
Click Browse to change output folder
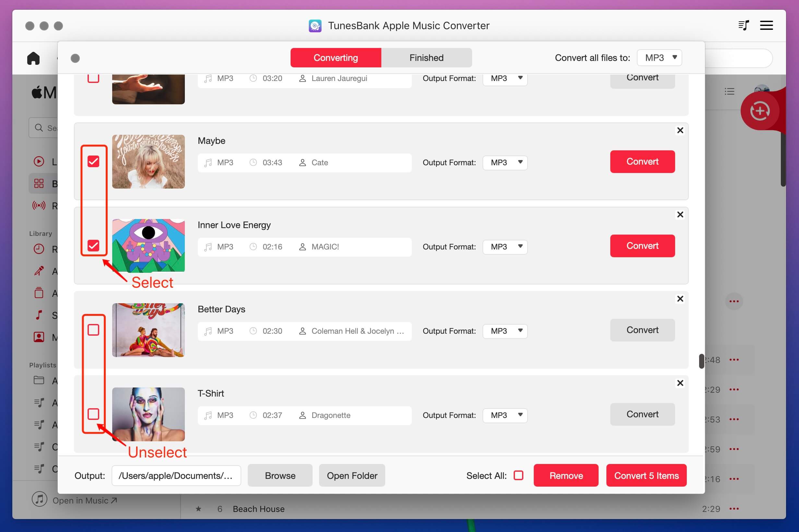tap(279, 476)
